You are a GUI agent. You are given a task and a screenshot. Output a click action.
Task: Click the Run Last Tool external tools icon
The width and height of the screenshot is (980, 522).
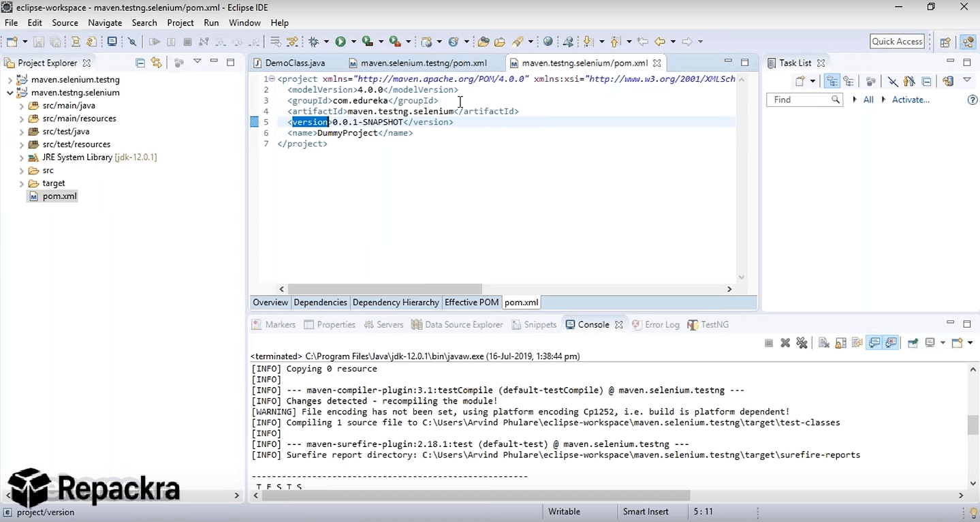pos(394,42)
